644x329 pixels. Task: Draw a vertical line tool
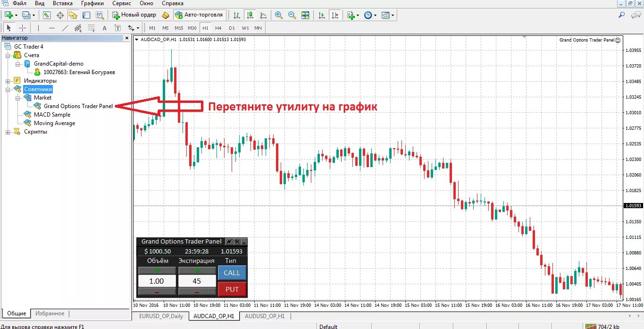pos(38,28)
